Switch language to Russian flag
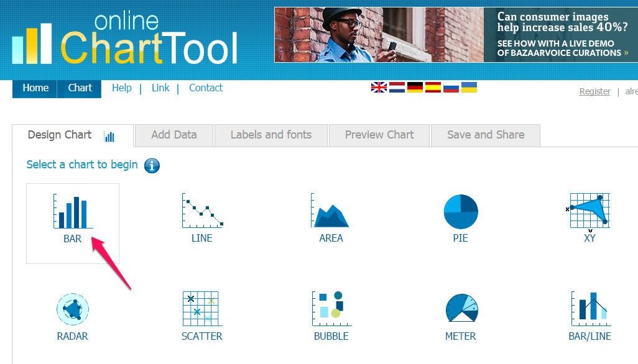Screen dimensions: 638x364 pyautogui.click(x=451, y=88)
